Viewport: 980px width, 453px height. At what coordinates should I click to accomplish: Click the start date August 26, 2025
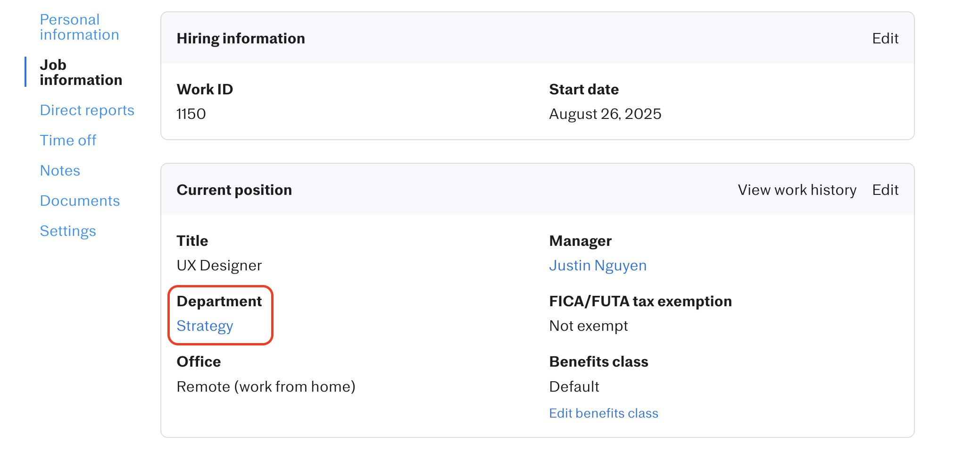click(605, 114)
